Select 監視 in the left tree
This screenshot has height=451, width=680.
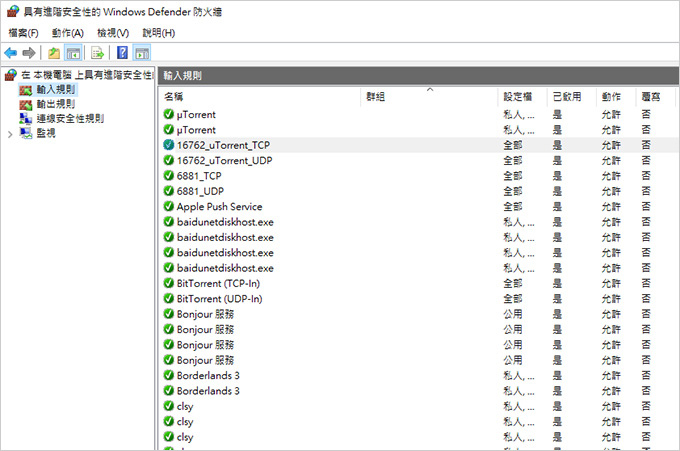pos(46,133)
